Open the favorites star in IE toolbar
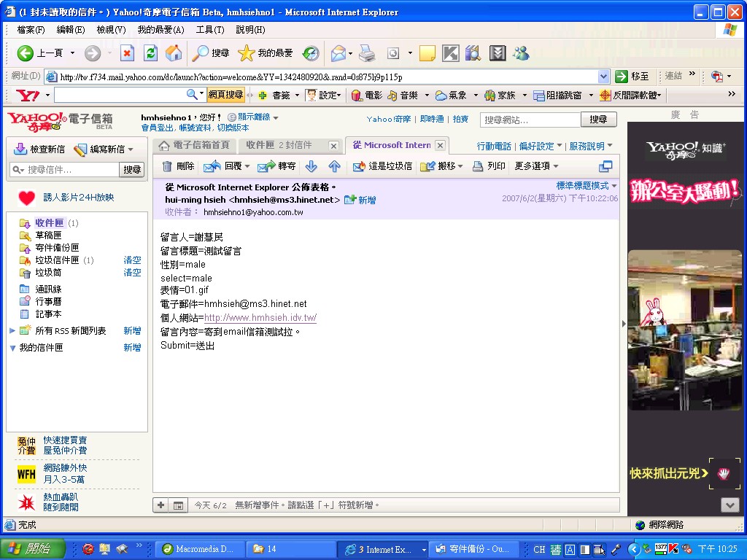Viewport: 747px width, 560px height. [266, 53]
